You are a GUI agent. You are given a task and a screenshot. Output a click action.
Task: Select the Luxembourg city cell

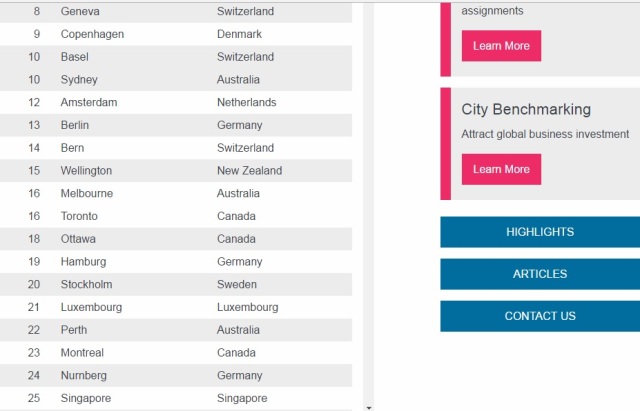(x=91, y=308)
